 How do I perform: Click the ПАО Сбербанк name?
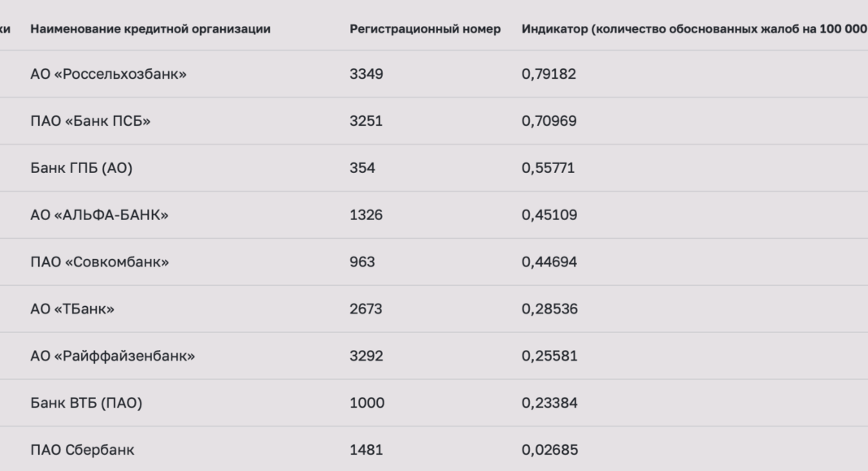[82, 450]
